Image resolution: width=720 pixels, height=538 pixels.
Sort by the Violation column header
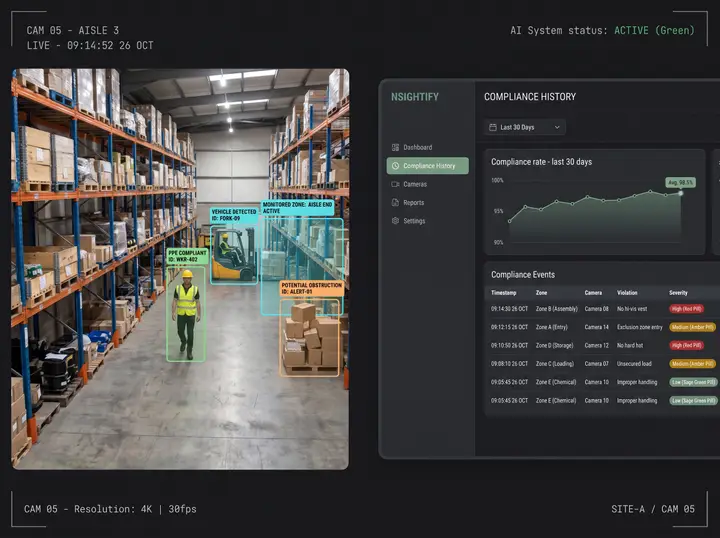(627, 293)
